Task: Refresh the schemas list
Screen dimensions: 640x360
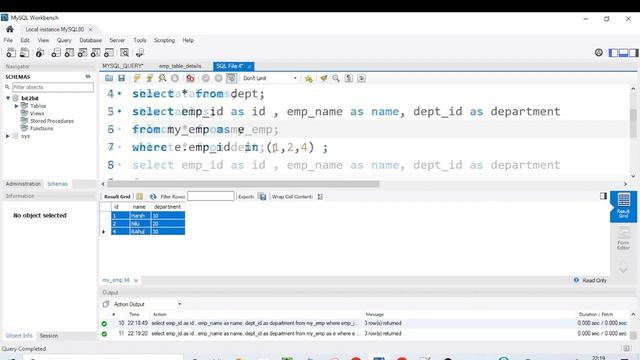Action: point(88,76)
